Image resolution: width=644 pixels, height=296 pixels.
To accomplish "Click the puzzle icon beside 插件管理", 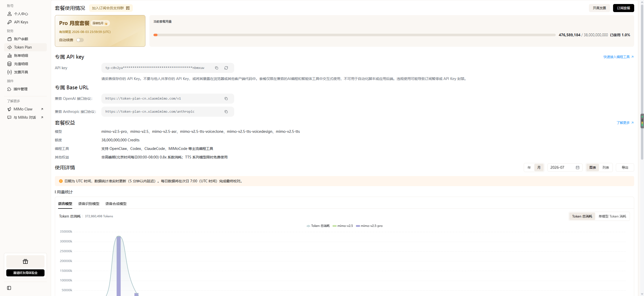I will [x=9, y=89].
